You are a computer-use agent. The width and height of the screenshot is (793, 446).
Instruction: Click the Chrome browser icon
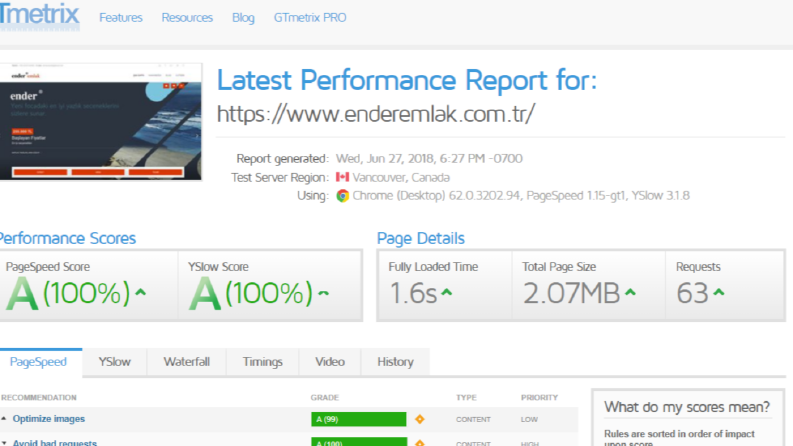pos(342,196)
